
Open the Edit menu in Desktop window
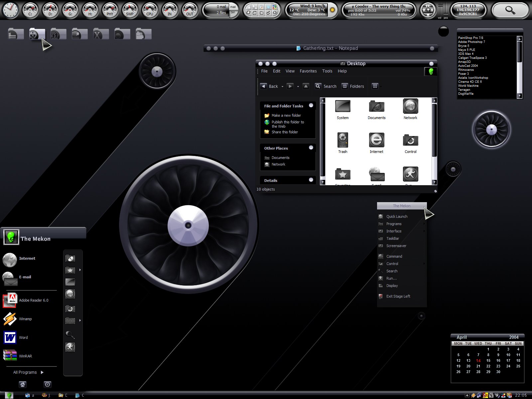click(x=277, y=71)
